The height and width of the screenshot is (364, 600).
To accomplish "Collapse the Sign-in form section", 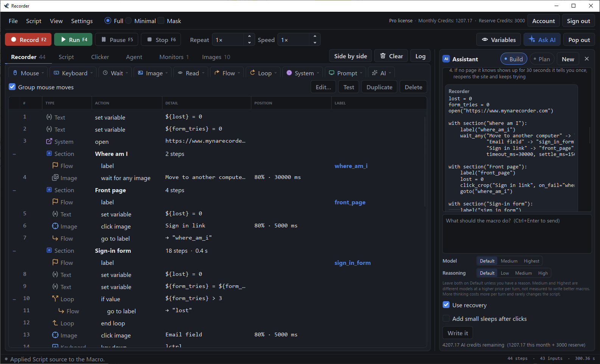I will (14, 250).
